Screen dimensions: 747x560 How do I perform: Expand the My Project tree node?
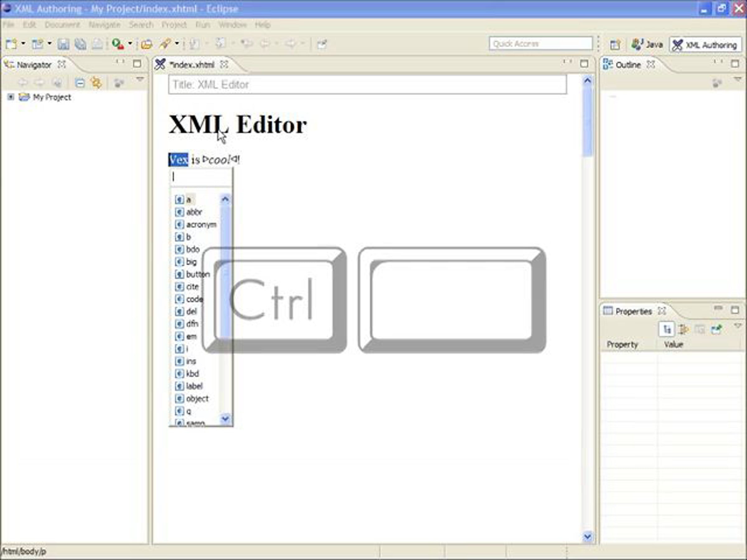pyautogui.click(x=11, y=97)
